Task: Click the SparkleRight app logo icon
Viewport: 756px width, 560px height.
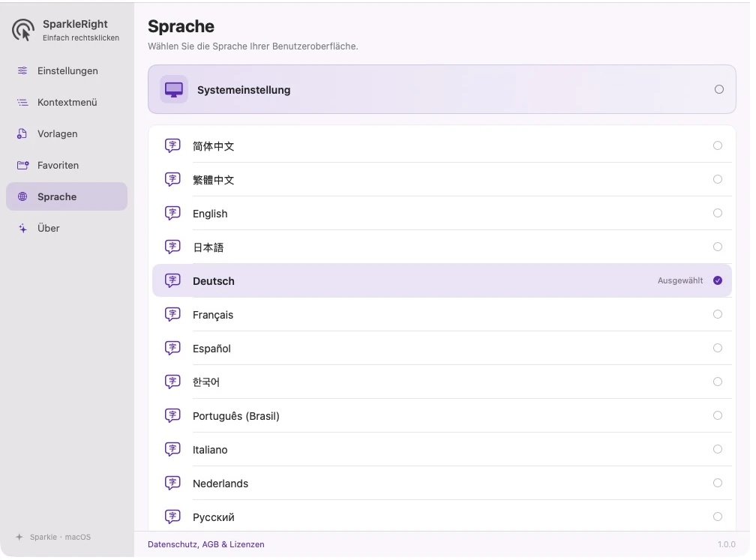Action: [x=23, y=30]
